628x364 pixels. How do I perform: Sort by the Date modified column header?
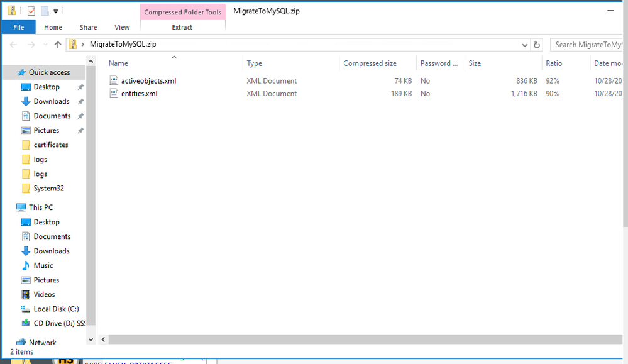[x=608, y=63]
